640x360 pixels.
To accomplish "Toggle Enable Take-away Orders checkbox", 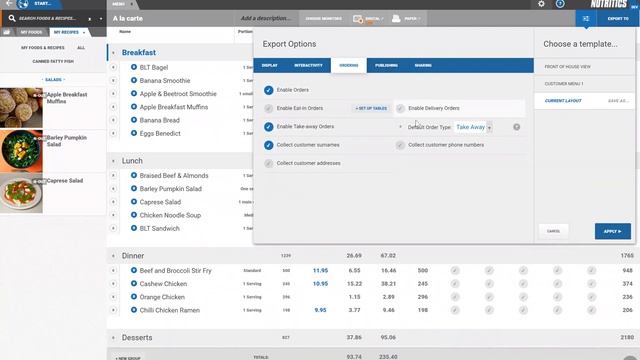I will pyautogui.click(x=268, y=127).
